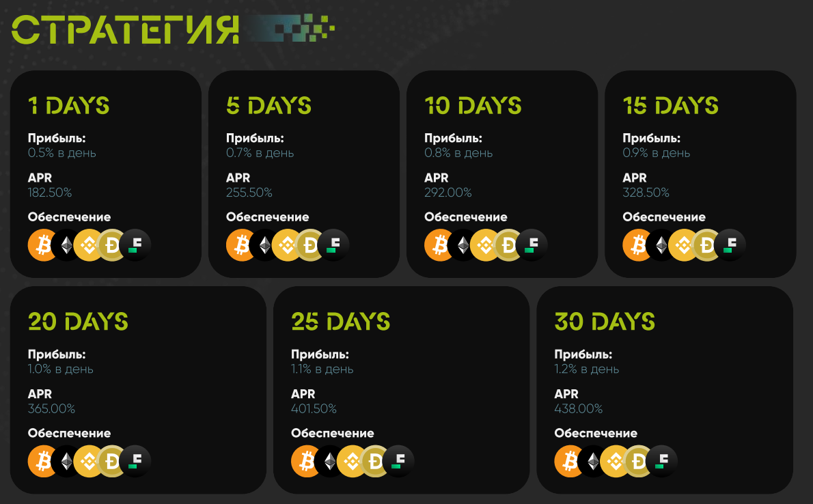Click the Dogecoin icon in 15 DAYS card

point(708,245)
